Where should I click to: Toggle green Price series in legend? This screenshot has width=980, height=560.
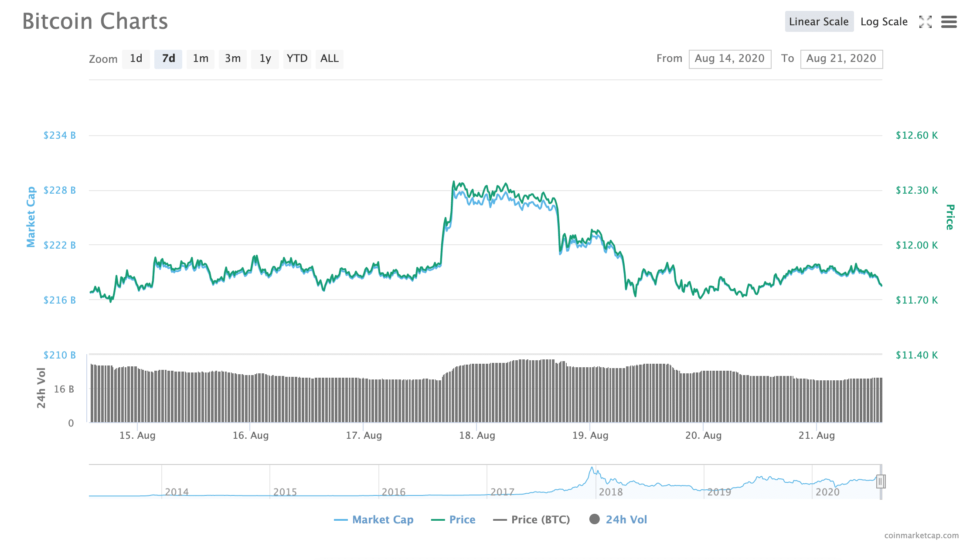[x=453, y=519]
